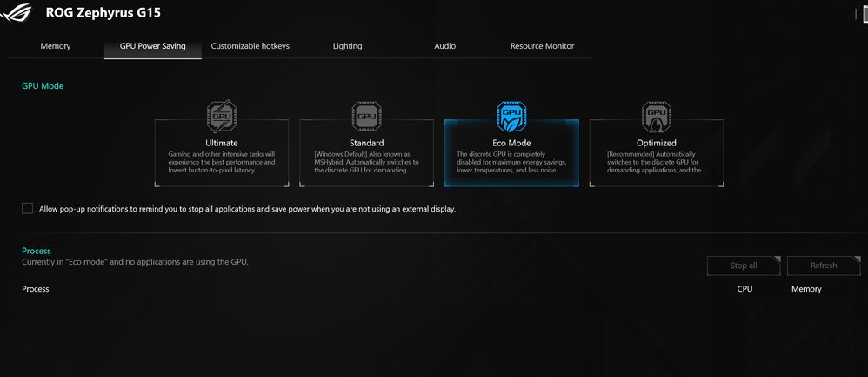
Task: Select the Standard GPU mode icon
Action: (x=366, y=117)
